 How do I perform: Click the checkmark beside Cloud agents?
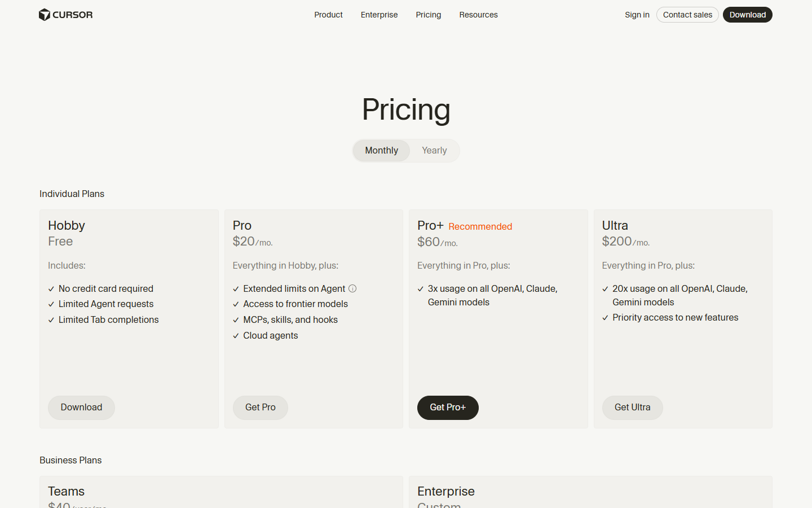tap(235, 335)
